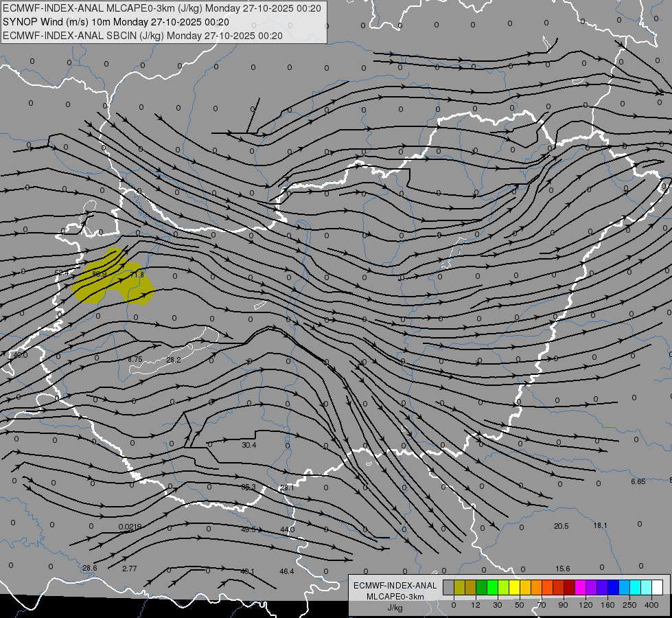Click the 40.1 map value

click(247, 572)
